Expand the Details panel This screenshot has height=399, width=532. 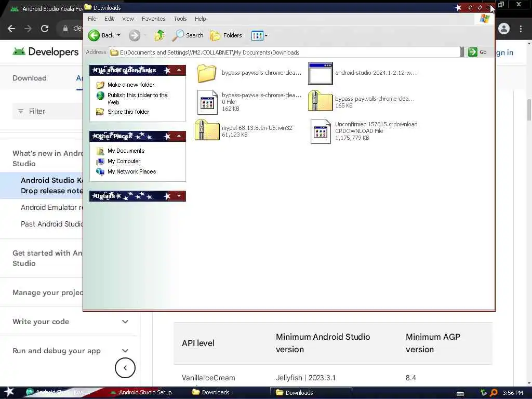click(x=179, y=196)
